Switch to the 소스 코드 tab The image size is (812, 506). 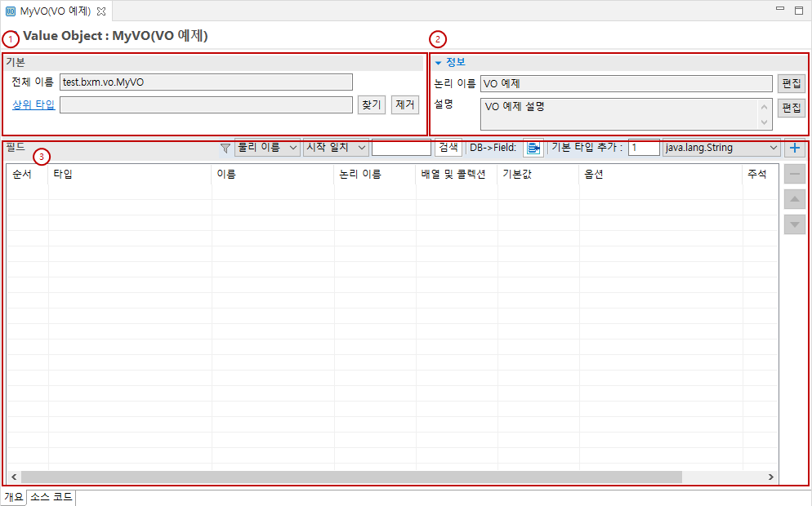click(51, 497)
